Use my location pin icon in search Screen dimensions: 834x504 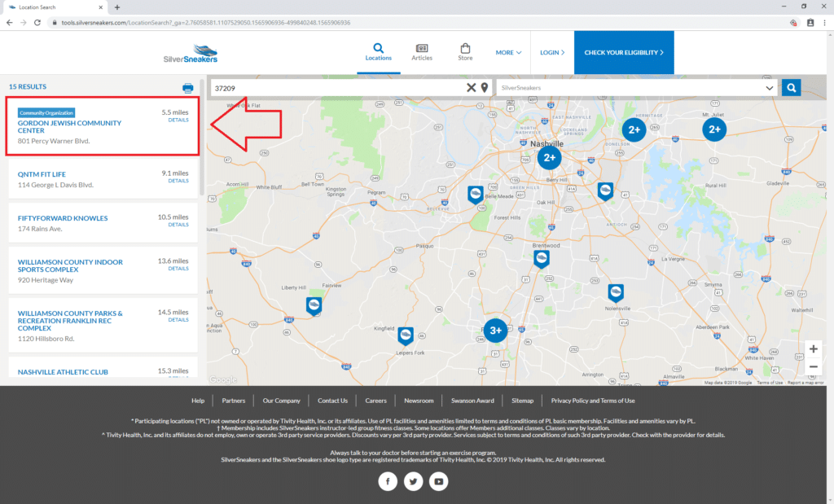[x=485, y=88]
